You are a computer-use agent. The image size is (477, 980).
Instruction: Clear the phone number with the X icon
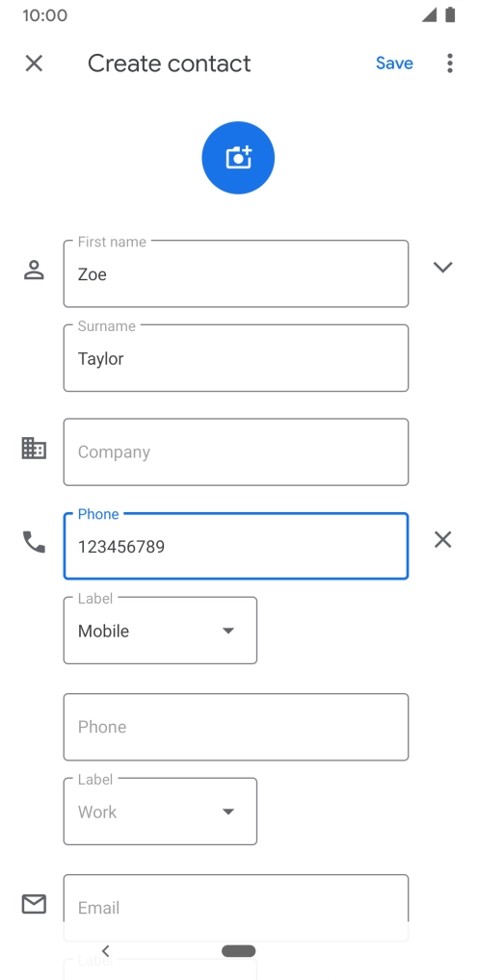tap(442, 539)
